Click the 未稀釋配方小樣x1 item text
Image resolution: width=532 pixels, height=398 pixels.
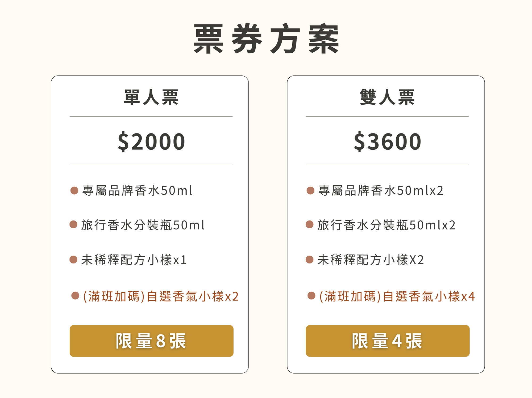pos(134,260)
